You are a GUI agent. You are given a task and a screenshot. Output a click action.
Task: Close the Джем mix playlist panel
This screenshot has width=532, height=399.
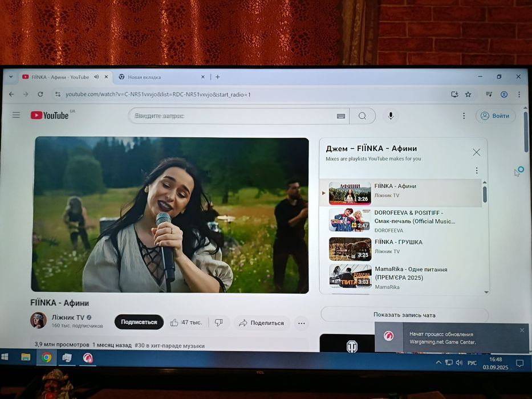pos(476,152)
